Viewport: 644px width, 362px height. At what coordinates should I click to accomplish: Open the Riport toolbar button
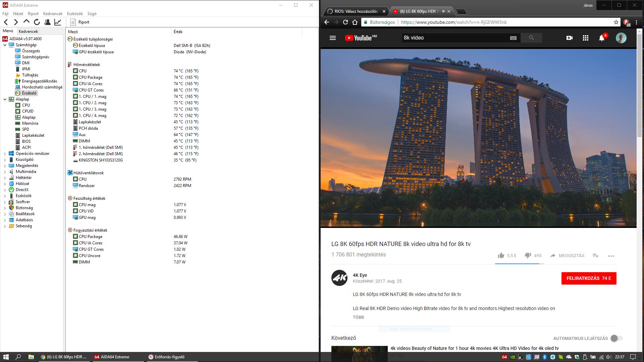pos(80,22)
